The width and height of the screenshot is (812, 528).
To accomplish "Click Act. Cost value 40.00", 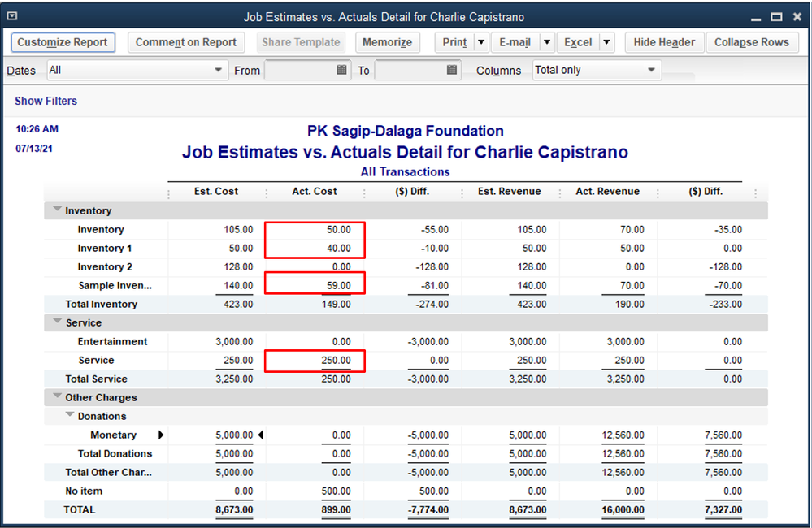I will (x=339, y=248).
